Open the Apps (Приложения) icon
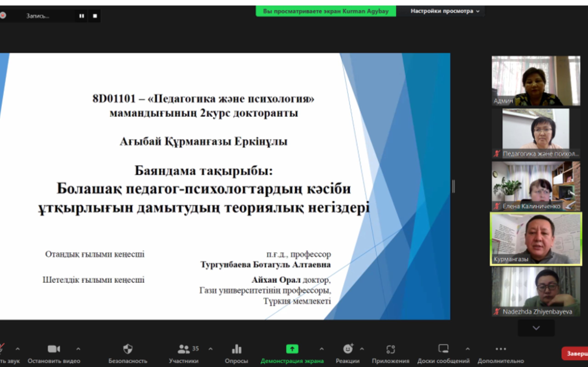 390,349
